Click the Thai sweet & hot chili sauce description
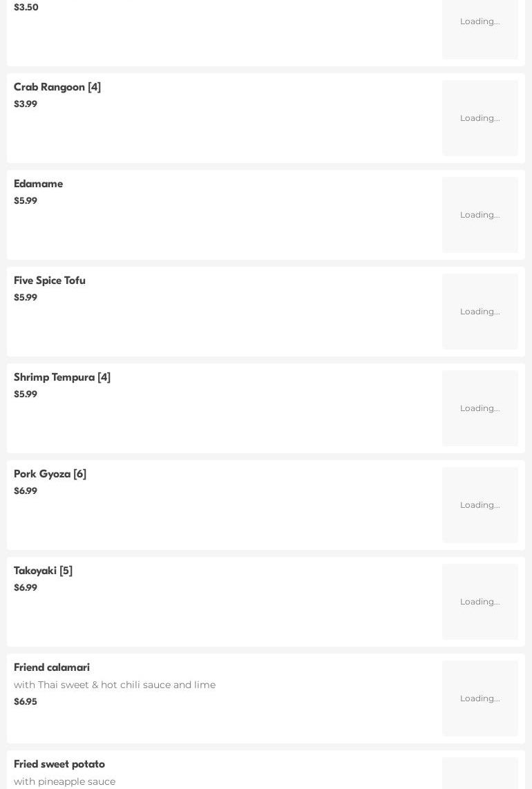532x789 pixels. 115,685
